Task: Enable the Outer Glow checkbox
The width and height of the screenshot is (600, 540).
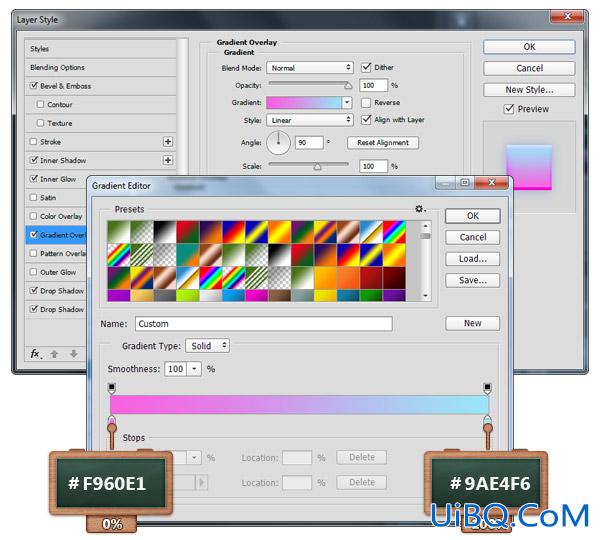Action: coord(34,272)
